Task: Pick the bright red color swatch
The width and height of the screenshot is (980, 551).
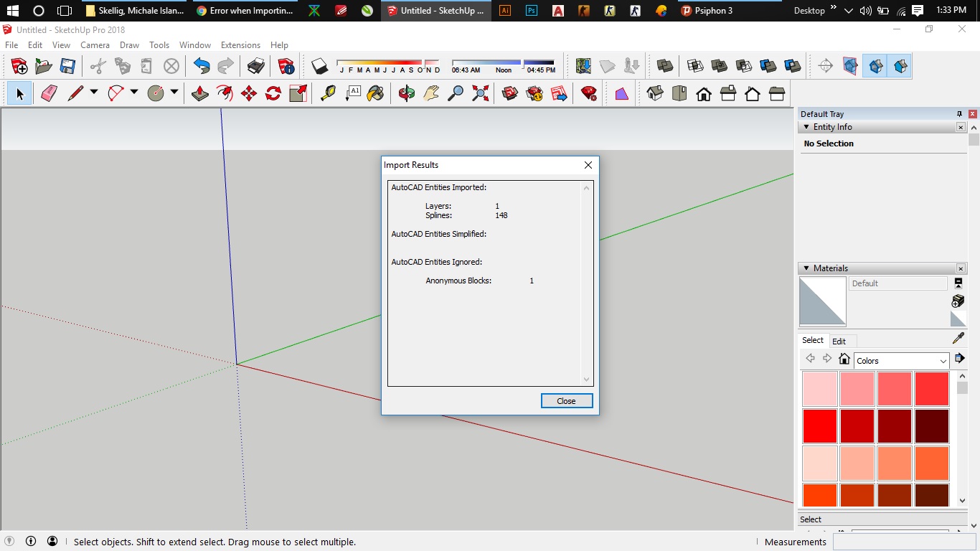Action: pos(820,426)
